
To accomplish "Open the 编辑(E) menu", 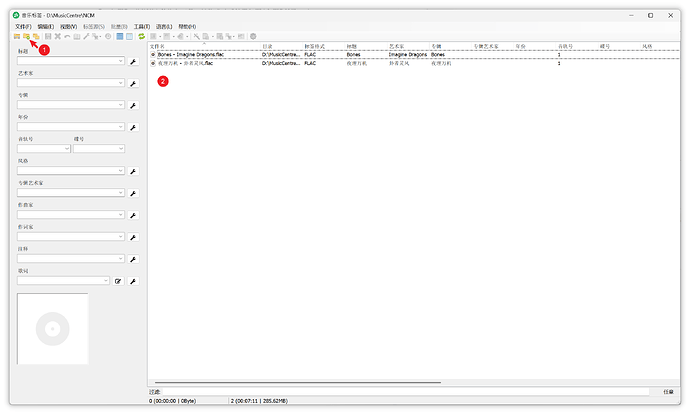I will coord(46,27).
